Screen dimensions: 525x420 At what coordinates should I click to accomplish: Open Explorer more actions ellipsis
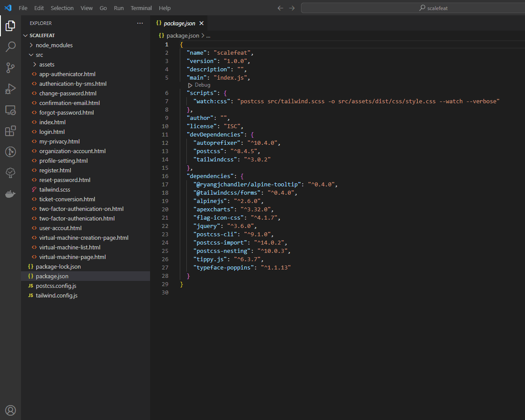pos(140,23)
